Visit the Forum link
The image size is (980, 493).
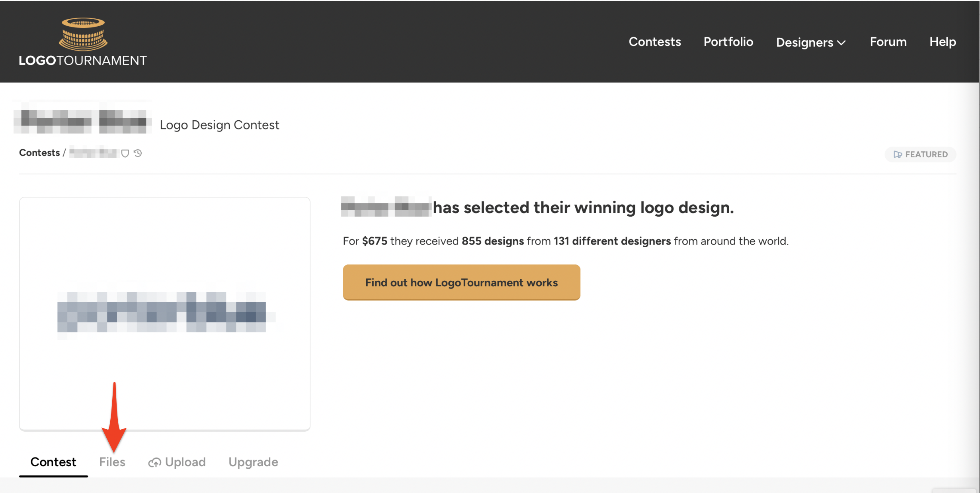[x=888, y=42]
